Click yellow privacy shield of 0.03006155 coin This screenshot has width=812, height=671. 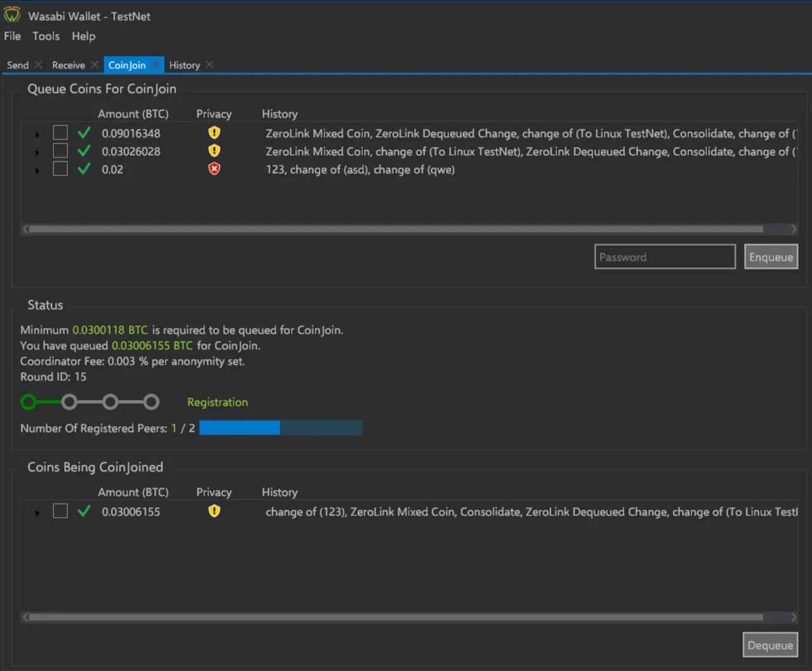[x=214, y=511]
